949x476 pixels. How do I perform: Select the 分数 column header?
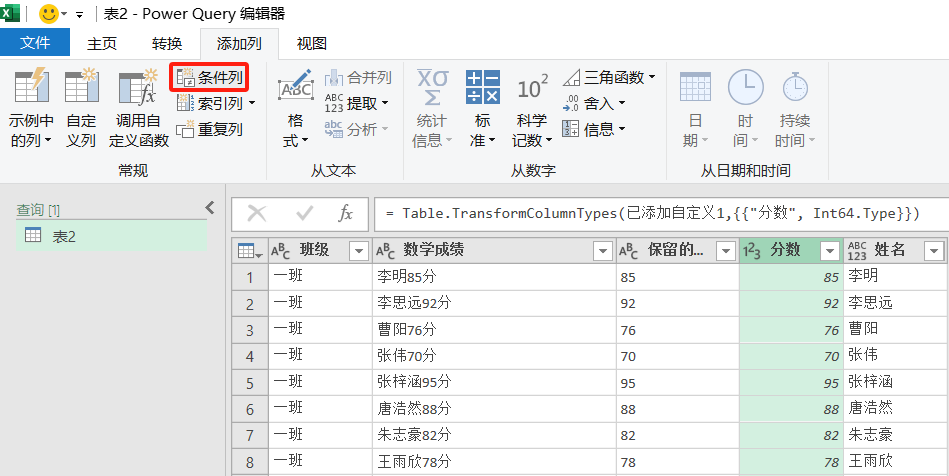click(791, 250)
